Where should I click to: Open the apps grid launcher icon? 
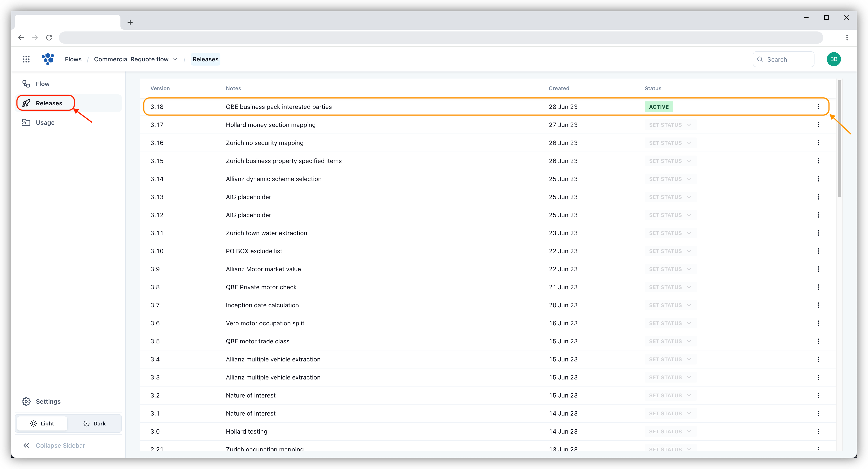pos(26,59)
